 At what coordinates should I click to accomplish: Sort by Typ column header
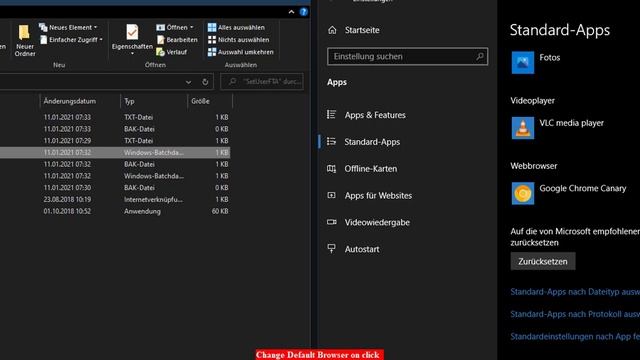(129, 101)
